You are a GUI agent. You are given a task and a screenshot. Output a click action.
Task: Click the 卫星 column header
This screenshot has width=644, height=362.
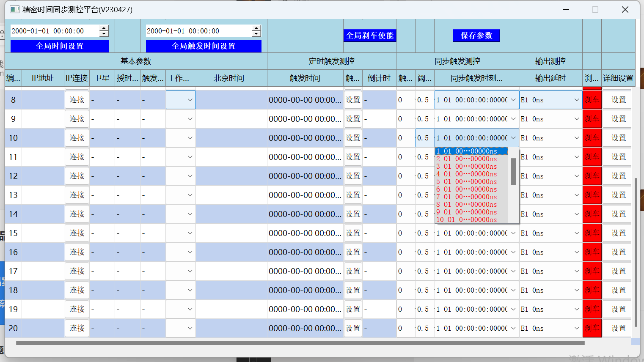102,78
